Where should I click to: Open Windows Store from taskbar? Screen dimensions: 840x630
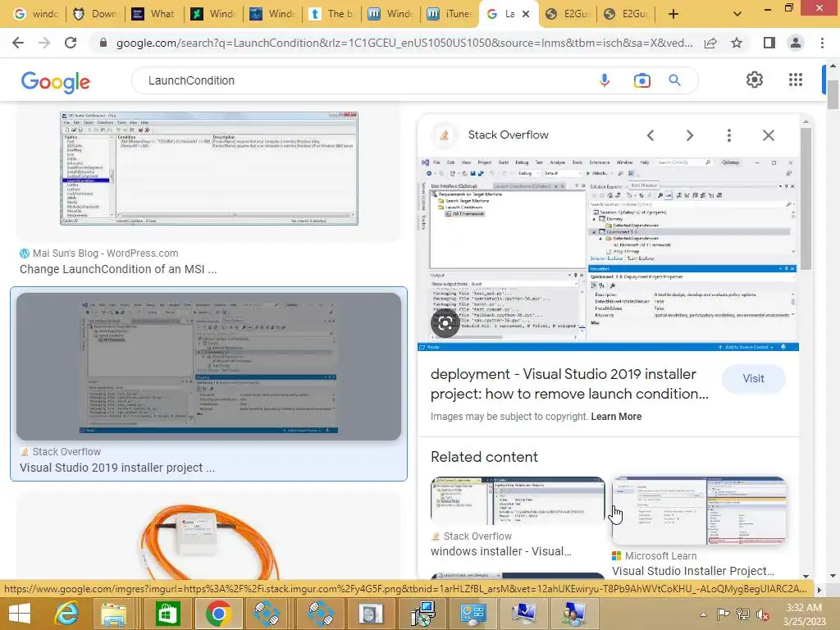click(167, 614)
